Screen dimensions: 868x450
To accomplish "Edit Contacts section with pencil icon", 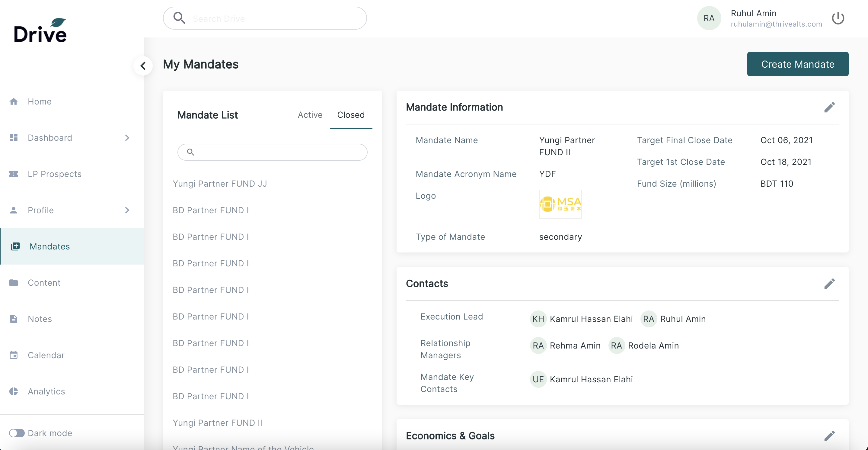I will coord(829,284).
